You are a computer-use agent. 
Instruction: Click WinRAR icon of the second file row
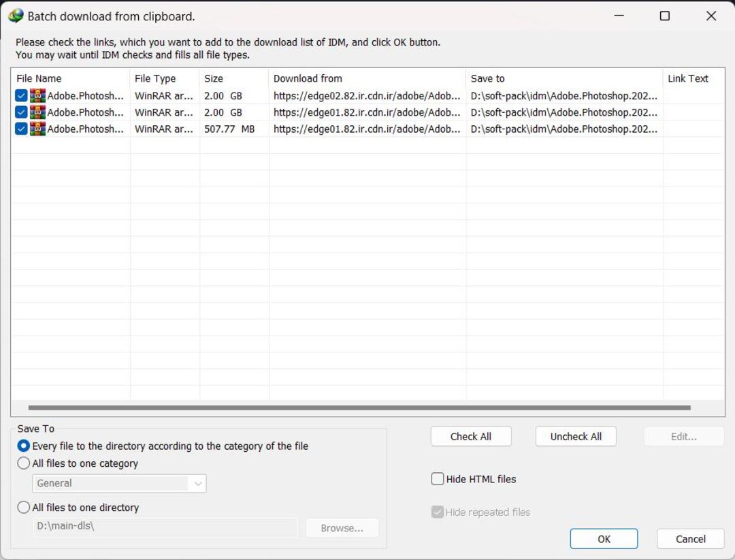pos(37,112)
